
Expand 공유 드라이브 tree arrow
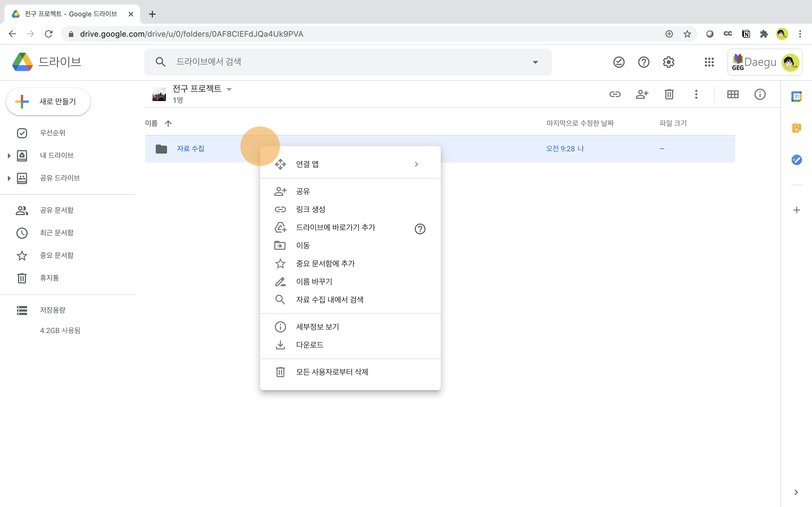coord(9,178)
